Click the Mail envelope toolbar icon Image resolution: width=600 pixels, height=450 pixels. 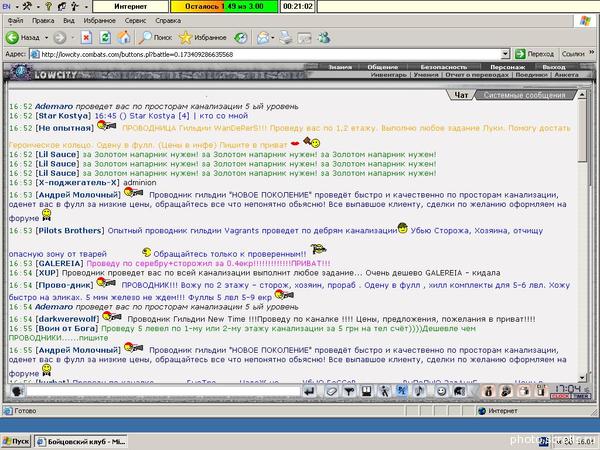[x=262, y=38]
